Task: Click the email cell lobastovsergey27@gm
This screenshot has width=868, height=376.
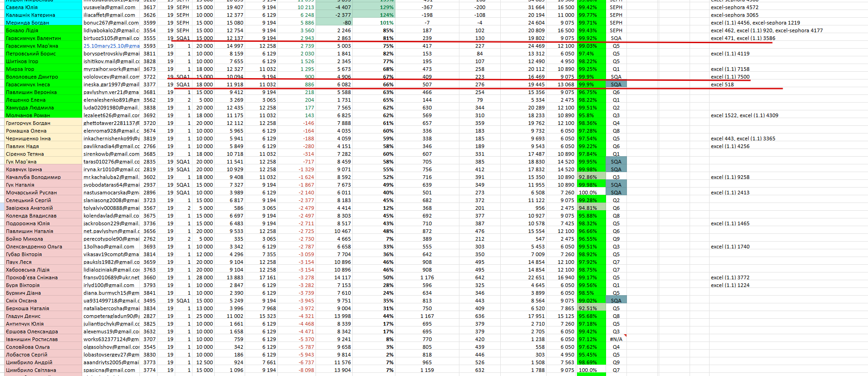Action: (x=111, y=355)
